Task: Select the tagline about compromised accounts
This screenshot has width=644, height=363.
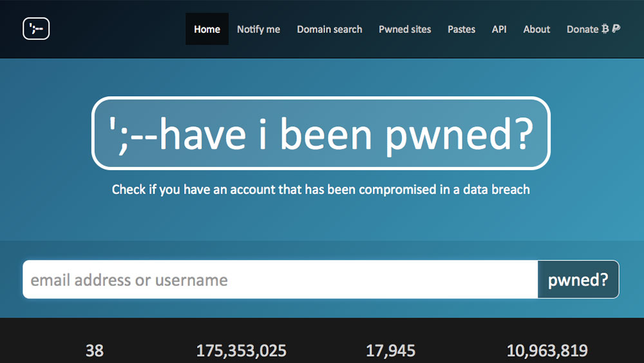Action: [x=321, y=190]
